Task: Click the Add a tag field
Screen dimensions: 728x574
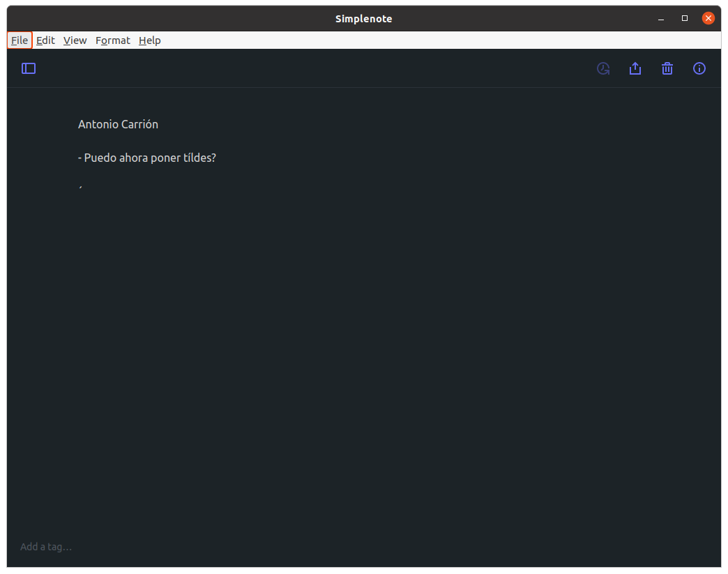Action: (x=46, y=546)
